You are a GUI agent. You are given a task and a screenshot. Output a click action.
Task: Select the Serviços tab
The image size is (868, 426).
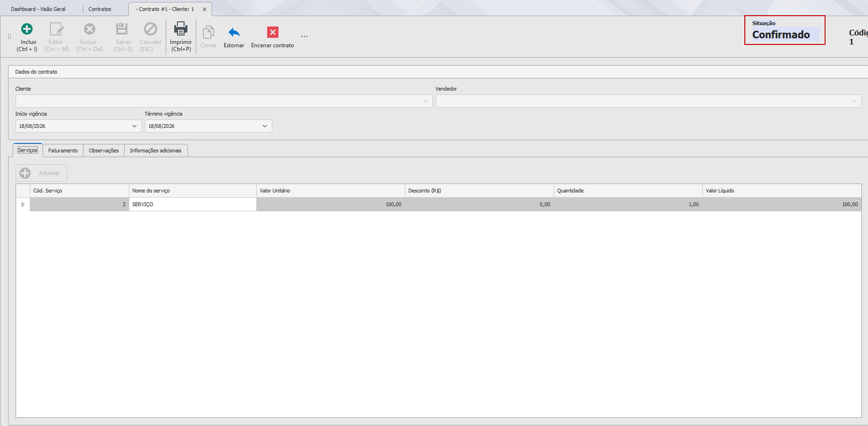(x=28, y=150)
